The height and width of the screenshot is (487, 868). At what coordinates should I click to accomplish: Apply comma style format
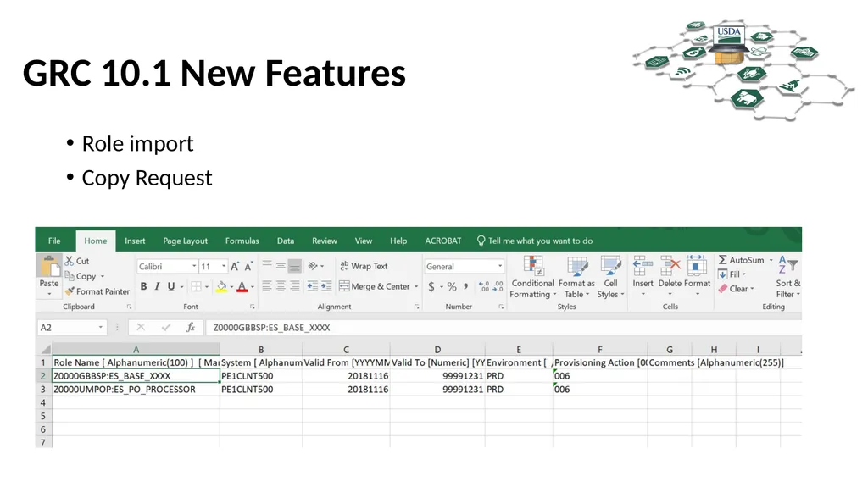coord(465,286)
